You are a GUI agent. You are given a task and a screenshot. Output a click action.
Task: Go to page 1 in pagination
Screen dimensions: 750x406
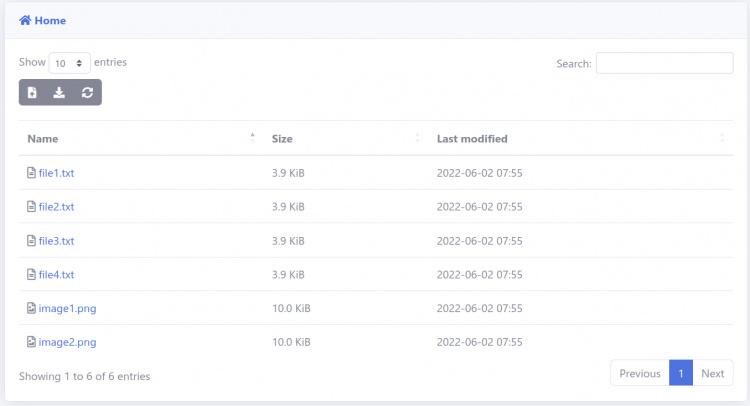[680, 373]
